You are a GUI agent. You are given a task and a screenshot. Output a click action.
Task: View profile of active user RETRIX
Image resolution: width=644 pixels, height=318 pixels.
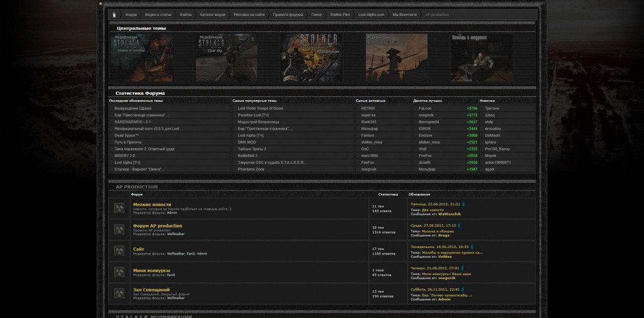(368, 108)
